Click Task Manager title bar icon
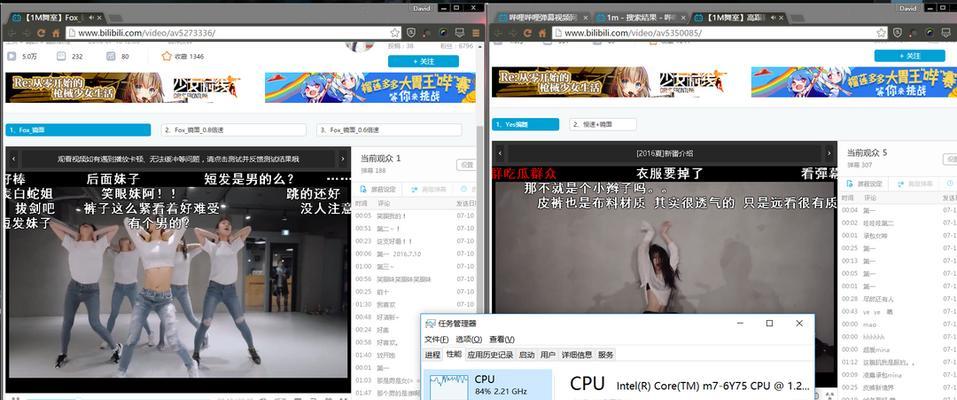 [x=430, y=324]
